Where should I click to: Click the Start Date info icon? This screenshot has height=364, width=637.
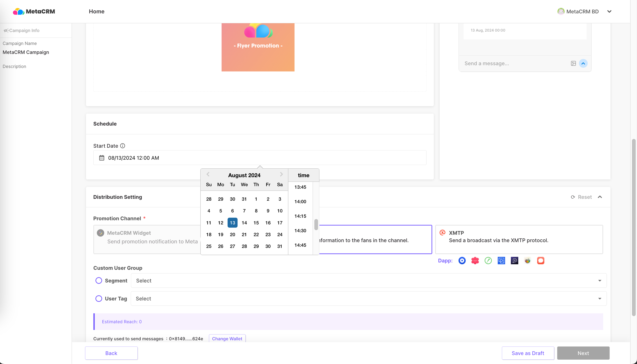point(122,146)
